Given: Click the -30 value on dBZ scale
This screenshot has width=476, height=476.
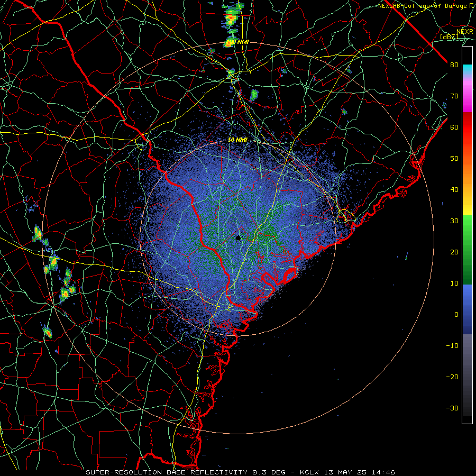Looking at the screenshot, I should click(452, 408).
